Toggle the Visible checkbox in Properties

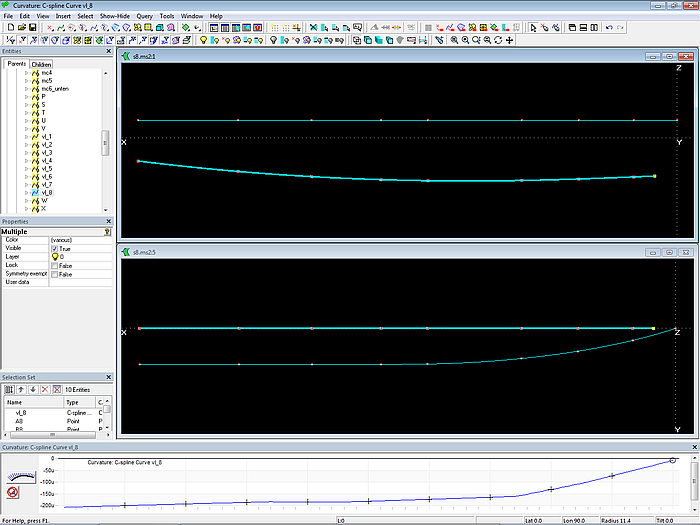coord(54,248)
